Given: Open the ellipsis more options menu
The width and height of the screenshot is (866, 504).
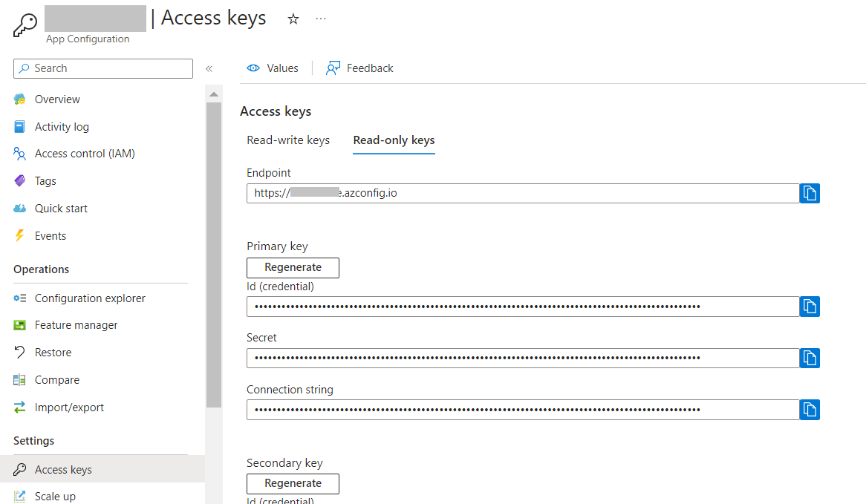Looking at the screenshot, I should (321, 19).
